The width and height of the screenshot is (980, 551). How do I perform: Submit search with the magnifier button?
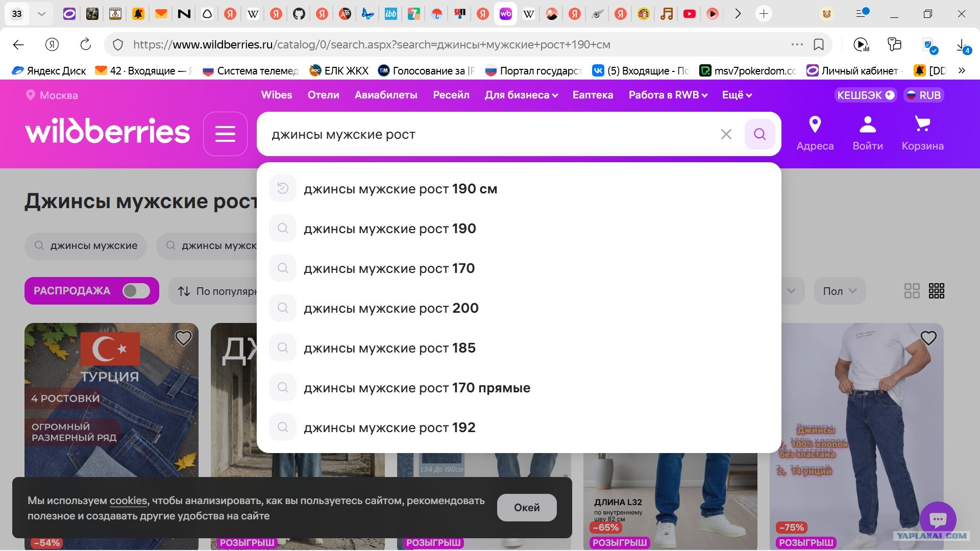[x=759, y=134]
